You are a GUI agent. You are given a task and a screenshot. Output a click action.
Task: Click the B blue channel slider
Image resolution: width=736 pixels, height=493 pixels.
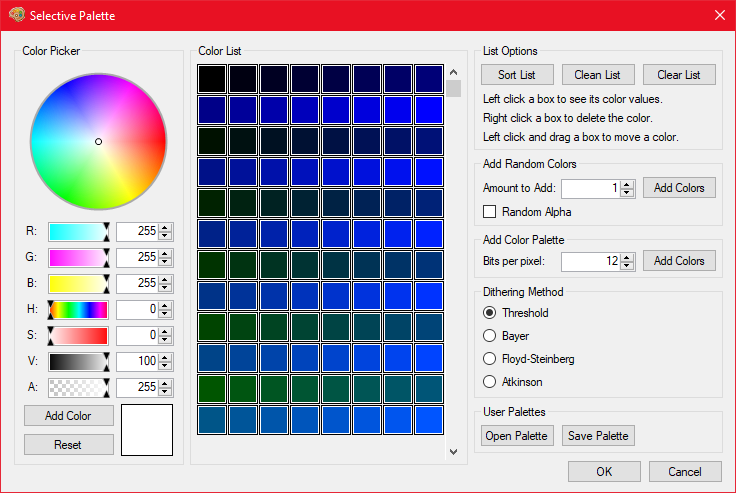[78, 284]
